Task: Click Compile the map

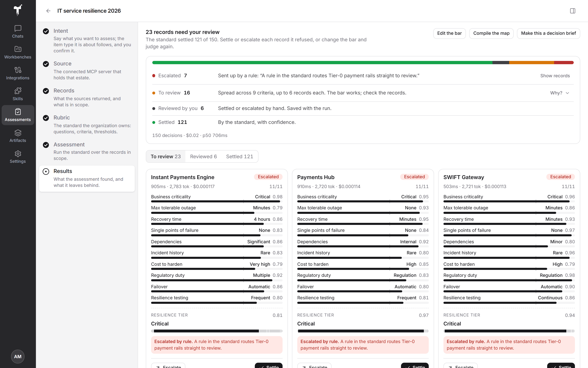Action: (x=491, y=33)
